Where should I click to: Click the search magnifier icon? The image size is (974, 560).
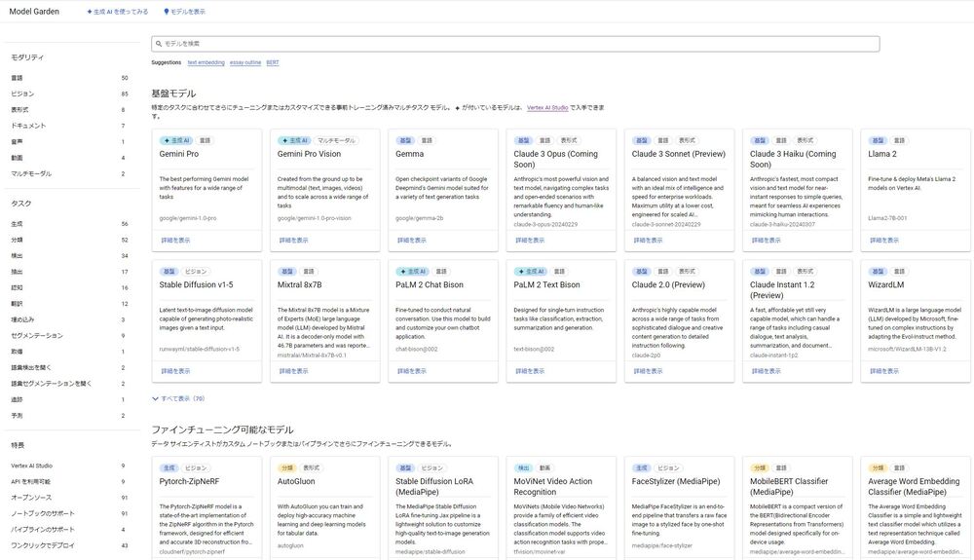point(159,44)
